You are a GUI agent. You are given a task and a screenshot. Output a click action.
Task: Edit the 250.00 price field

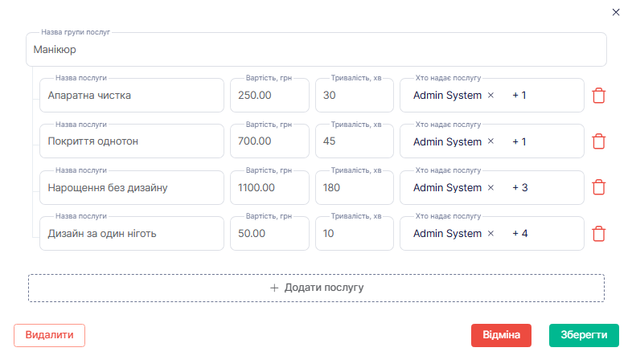[x=269, y=96]
